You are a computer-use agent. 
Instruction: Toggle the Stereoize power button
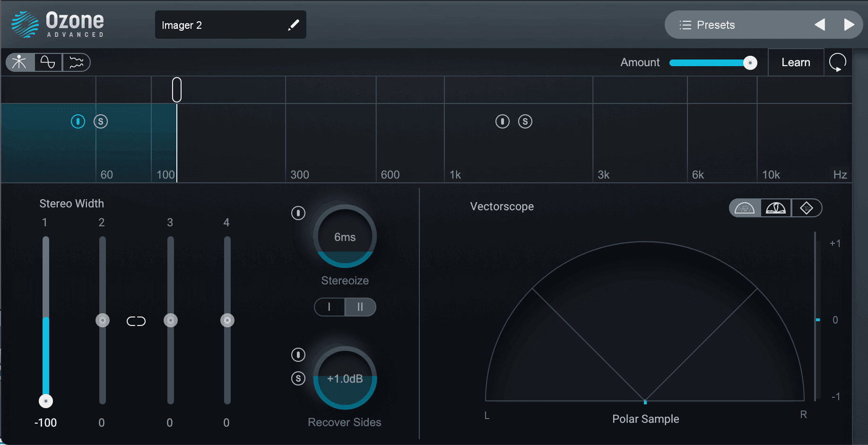point(298,213)
